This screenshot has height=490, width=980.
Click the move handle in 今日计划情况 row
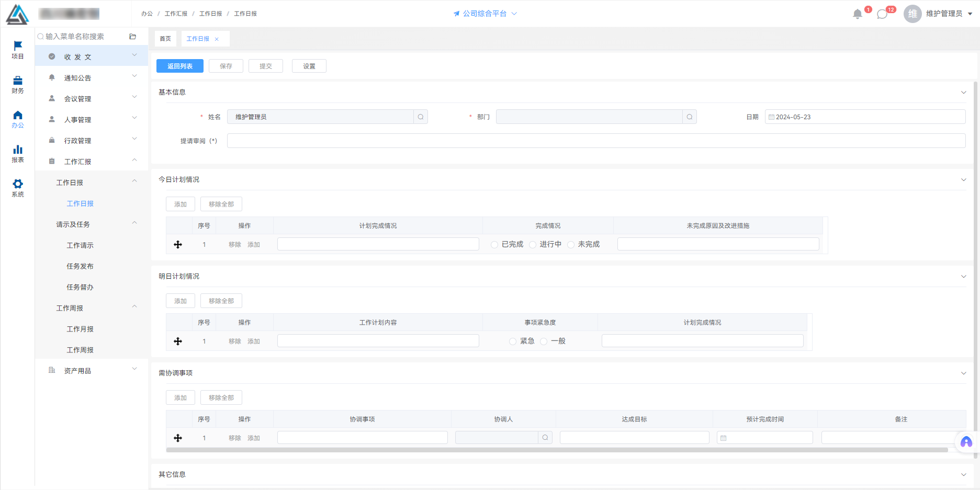(x=178, y=245)
